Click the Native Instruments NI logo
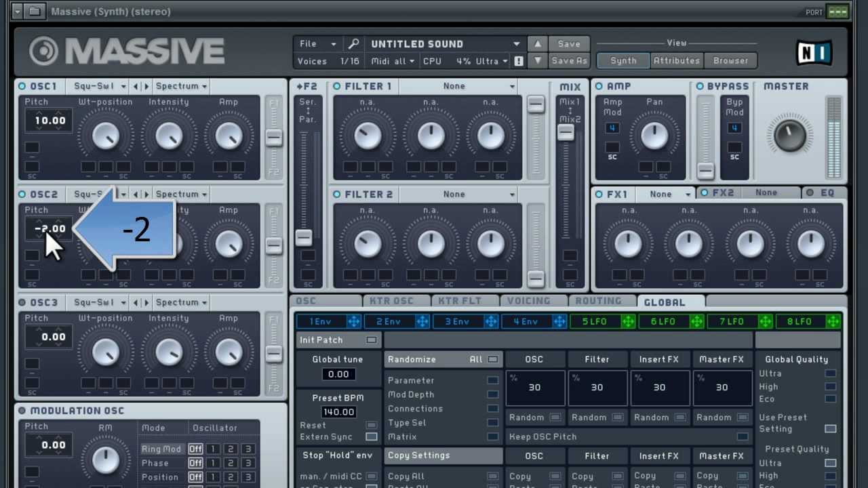Viewport: 868px width, 488px height. (x=813, y=52)
